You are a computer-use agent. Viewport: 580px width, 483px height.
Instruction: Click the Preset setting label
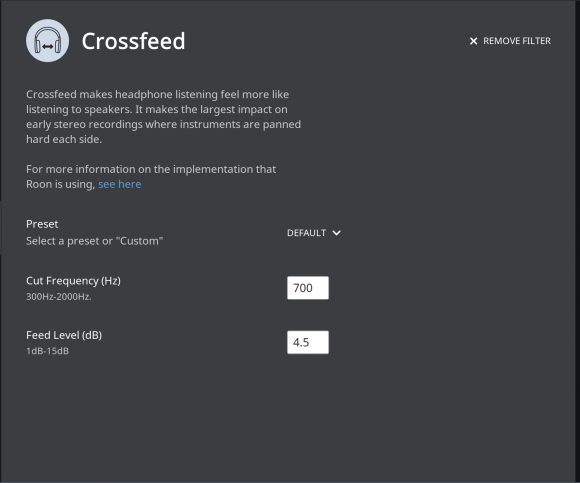click(x=42, y=224)
